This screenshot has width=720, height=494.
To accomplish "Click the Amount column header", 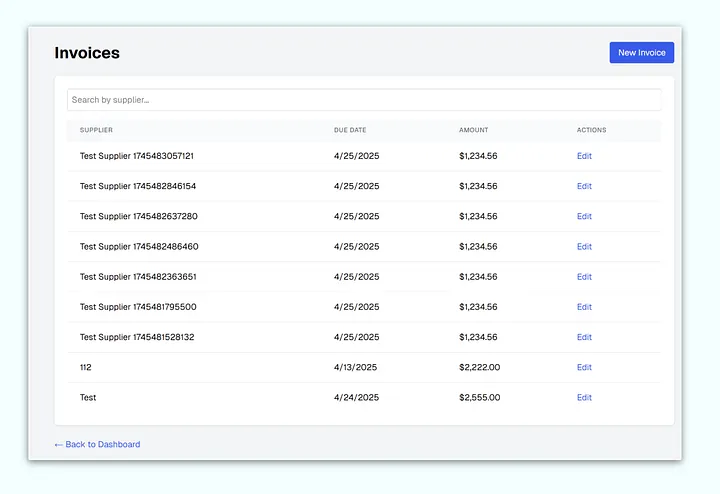I will coord(474,130).
